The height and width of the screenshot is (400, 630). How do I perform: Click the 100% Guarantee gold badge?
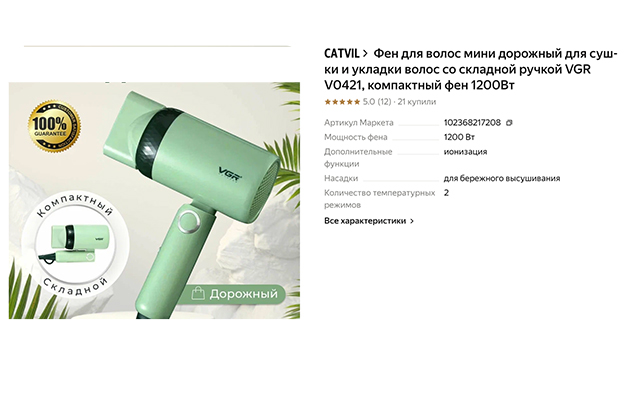point(54,127)
